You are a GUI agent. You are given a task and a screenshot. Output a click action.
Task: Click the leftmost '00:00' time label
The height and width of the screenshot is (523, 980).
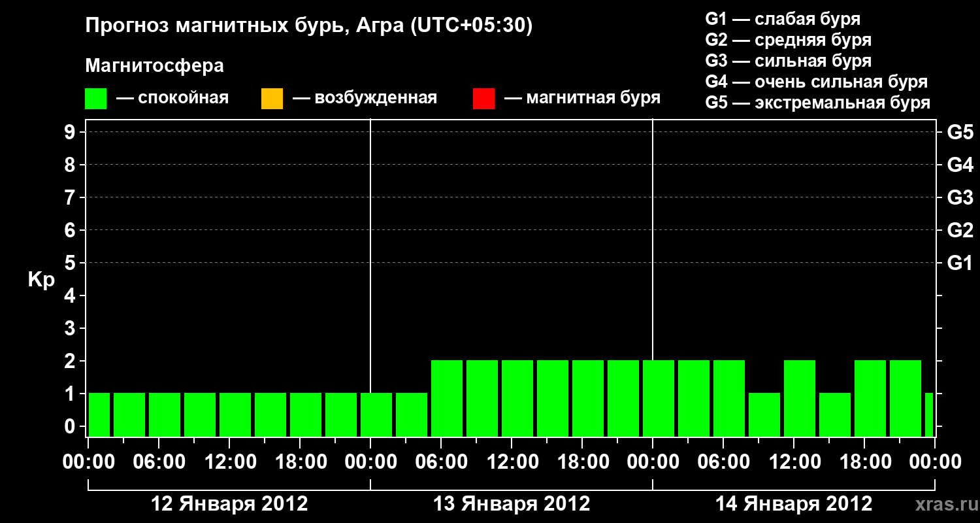(x=89, y=462)
